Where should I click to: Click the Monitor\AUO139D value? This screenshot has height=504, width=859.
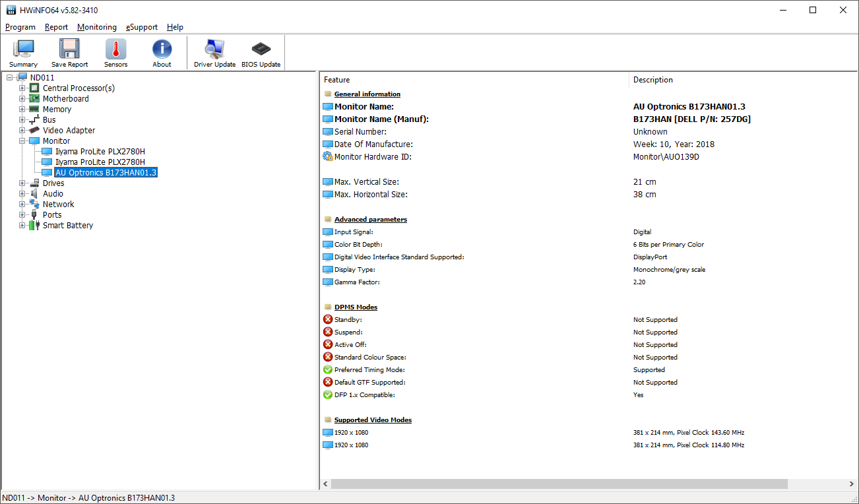[x=666, y=156]
